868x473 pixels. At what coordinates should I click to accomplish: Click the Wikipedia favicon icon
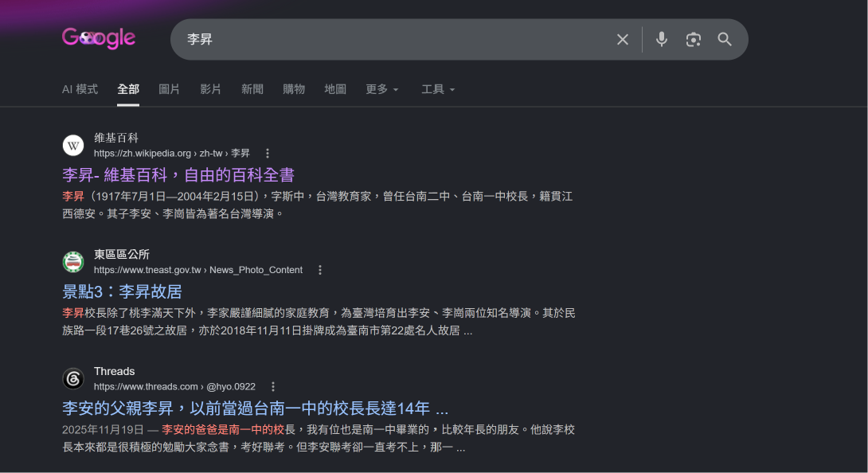point(73,146)
